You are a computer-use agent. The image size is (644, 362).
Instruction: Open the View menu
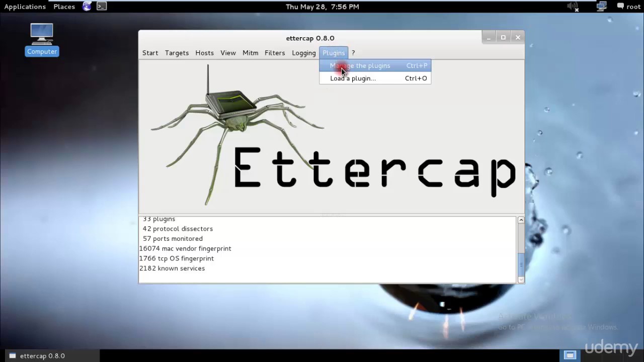click(x=228, y=53)
